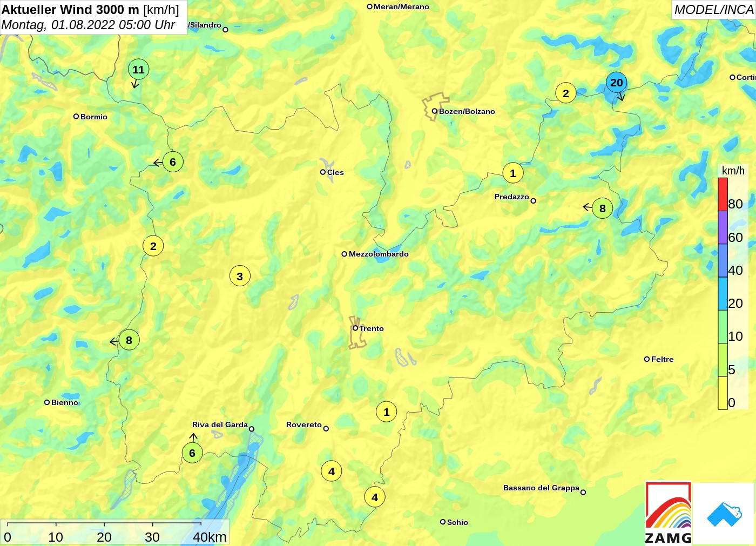Click the 1 wind marker above Predazzo

(x=513, y=173)
